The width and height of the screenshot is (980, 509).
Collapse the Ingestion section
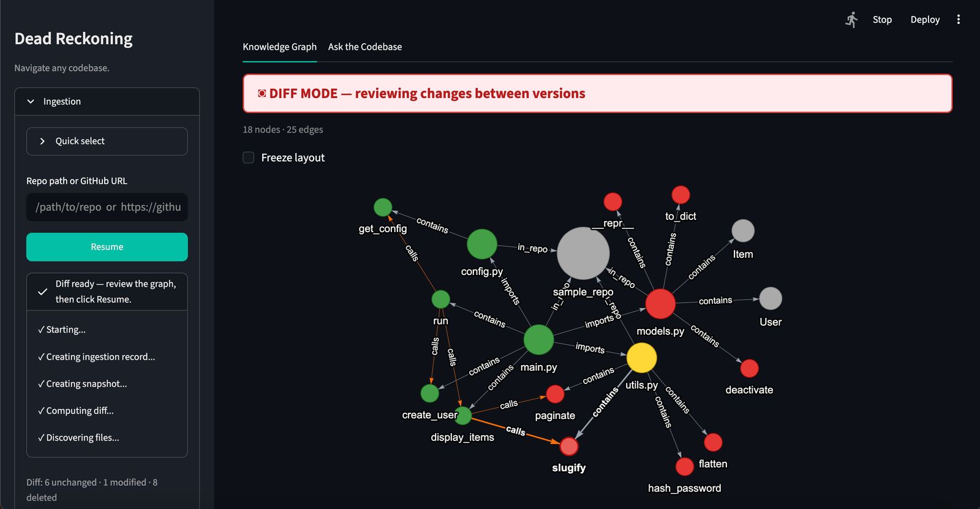[x=107, y=102]
